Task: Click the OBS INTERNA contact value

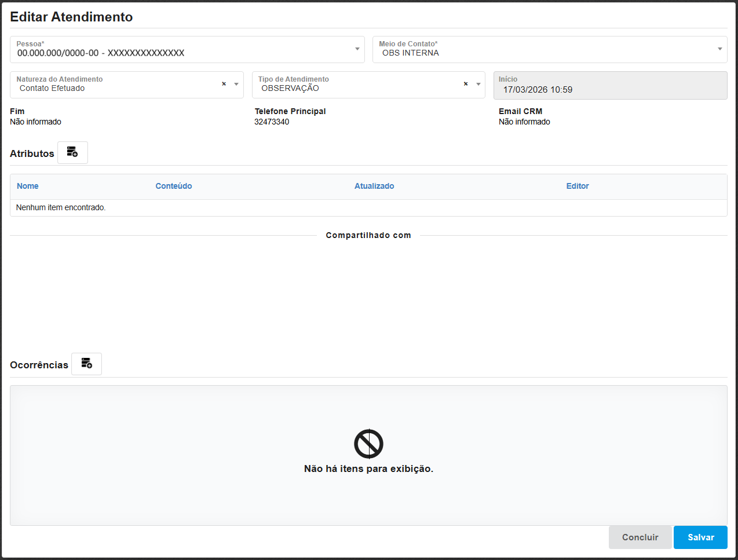Action: click(x=410, y=53)
